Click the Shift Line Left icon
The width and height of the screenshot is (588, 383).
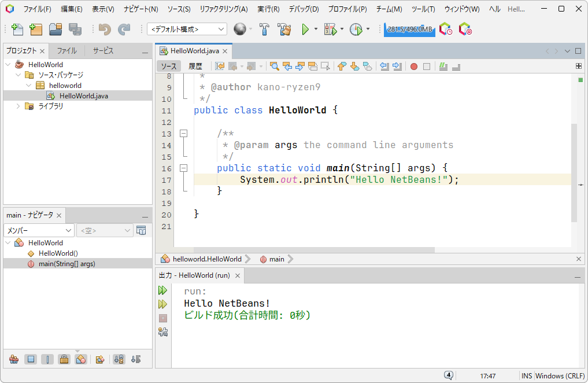tap(384, 67)
